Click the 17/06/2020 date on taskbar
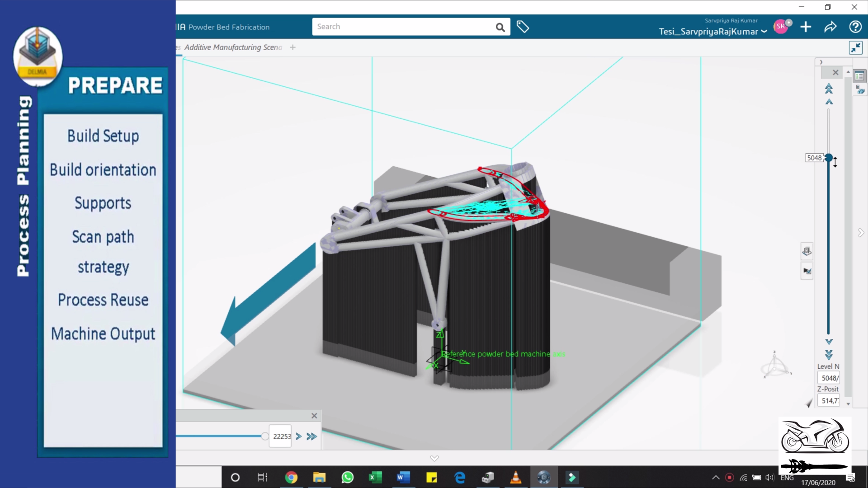Viewport: 868px width, 488px height. [x=818, y=483]
